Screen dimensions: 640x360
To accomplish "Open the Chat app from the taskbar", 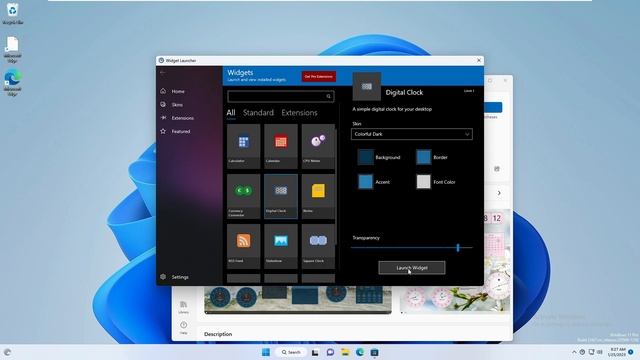I will click(330, 352).
